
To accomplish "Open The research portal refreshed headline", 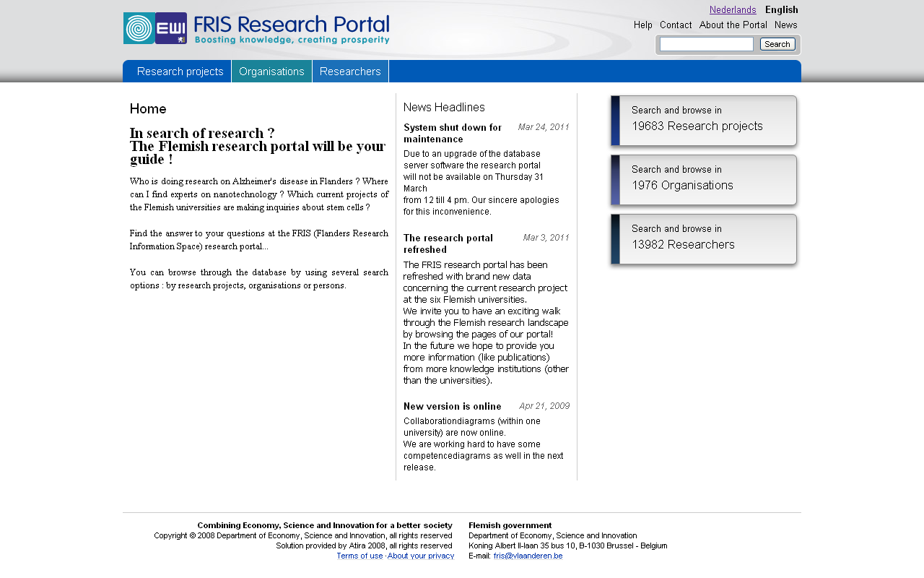I will point(448,243).
